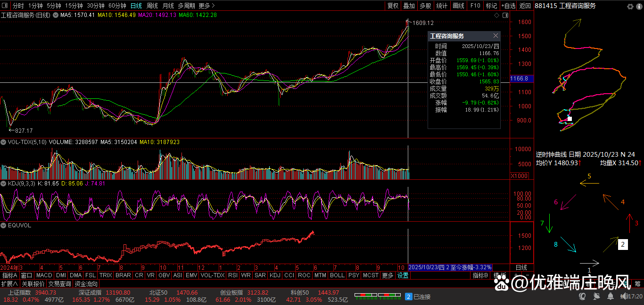Screen dimensions: 644x305
Task: Open settings gear icon beside 工程咨询服务 title
Action: 630,6
